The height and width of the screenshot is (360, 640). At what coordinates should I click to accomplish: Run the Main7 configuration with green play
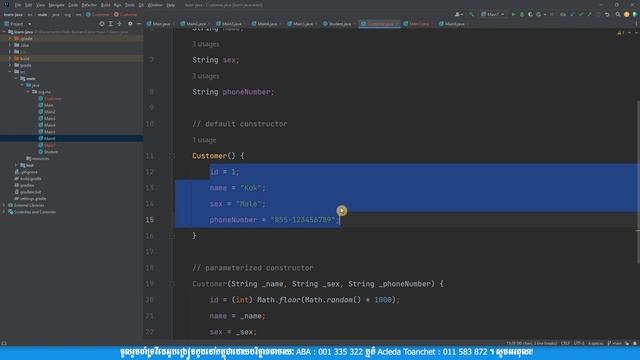[x=513, y=14]
